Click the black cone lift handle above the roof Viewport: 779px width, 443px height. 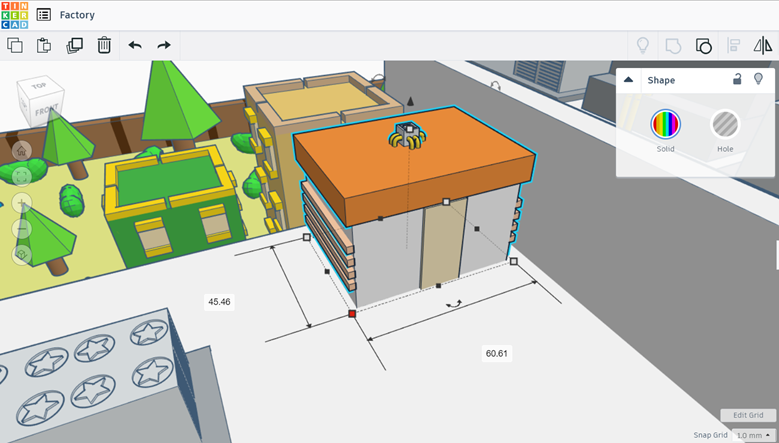410,101
